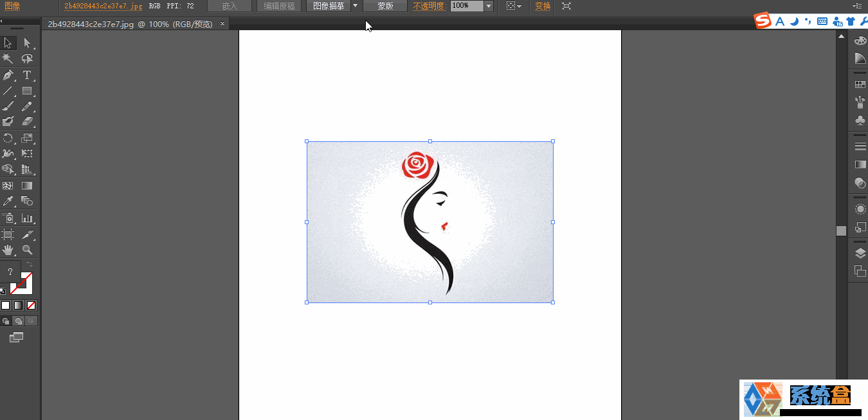Select the Eraser tool

coord(27,121)
